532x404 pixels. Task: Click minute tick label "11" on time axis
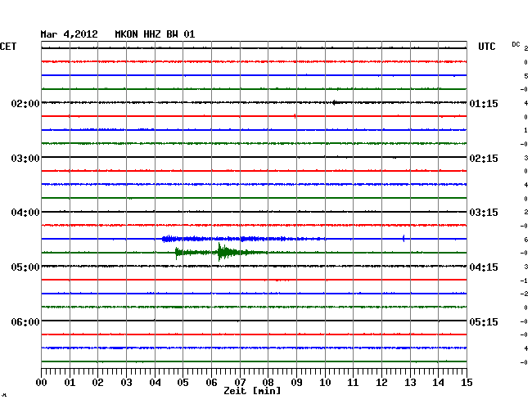coord(353,383)
